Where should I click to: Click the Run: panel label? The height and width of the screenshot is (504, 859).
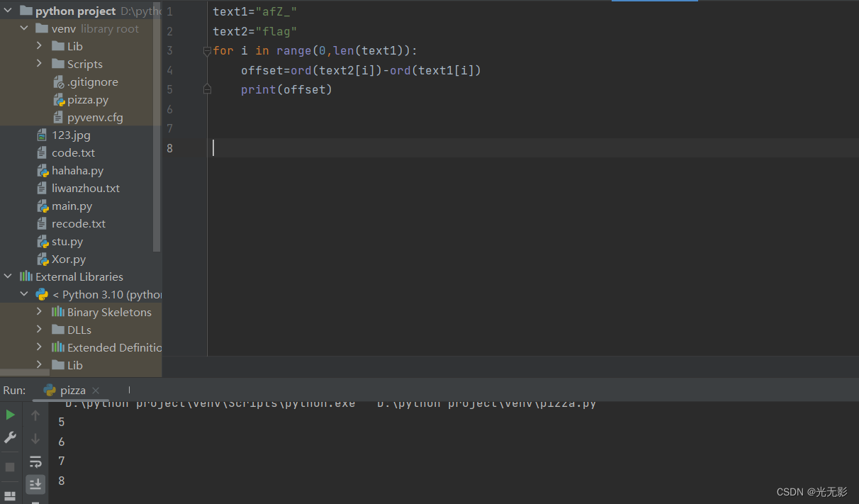[14, 390]
